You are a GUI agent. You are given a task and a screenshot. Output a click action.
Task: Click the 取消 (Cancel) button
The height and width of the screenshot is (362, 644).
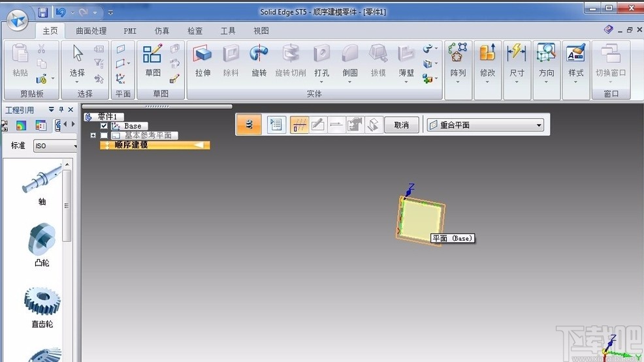coord(402,125)
